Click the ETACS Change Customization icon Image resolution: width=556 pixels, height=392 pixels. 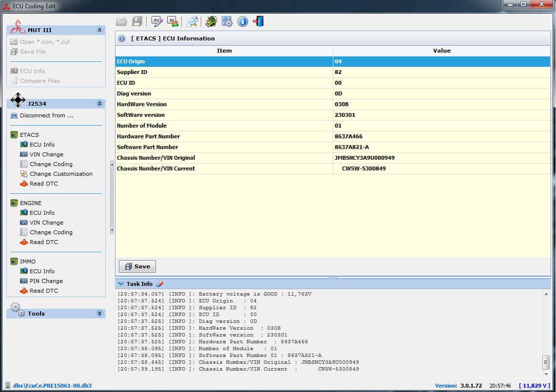pyautogui.click(x=24, y=174)
